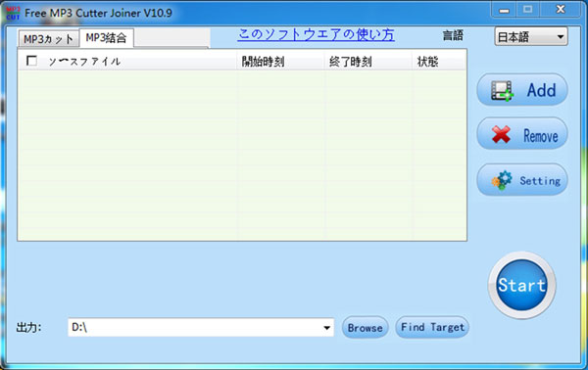Click the Find Target button
588x370 pixels.
(432, 327)
